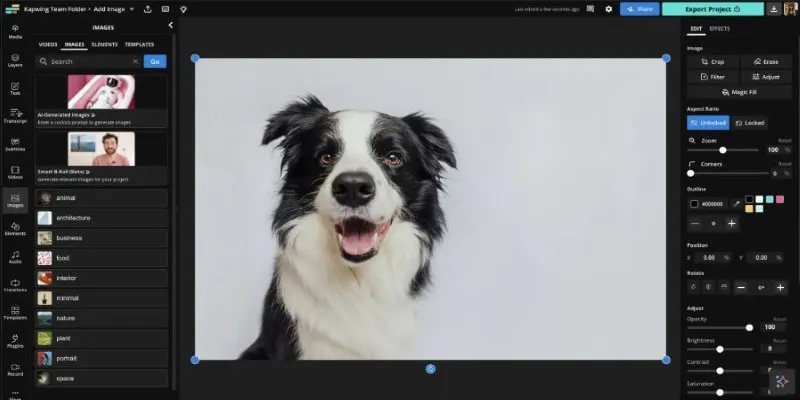
Task: Click the Zoom slider handle
Action: click(x=722, y=150)
